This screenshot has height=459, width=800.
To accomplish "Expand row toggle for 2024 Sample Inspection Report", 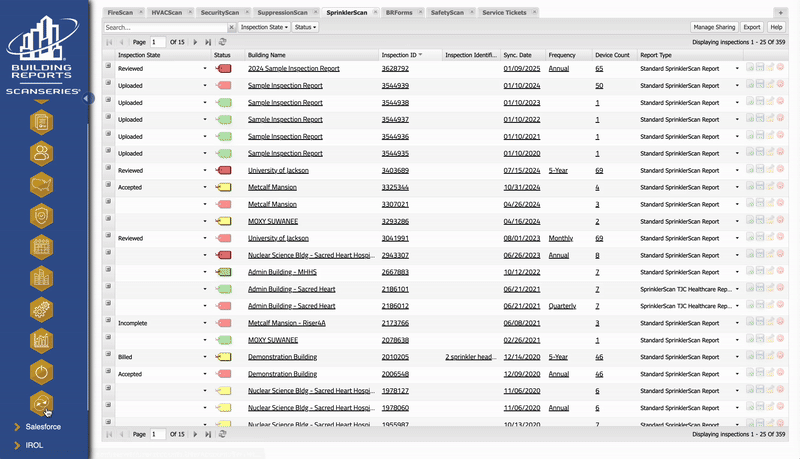I will point(108,69).
